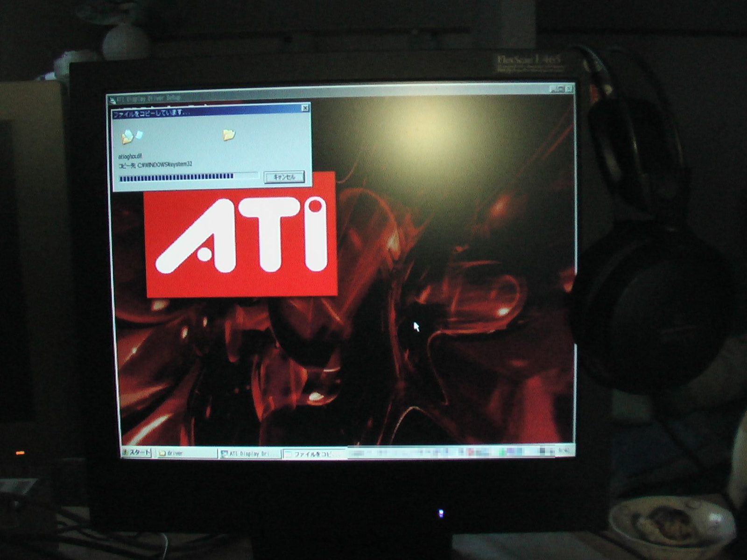Click the キャンセル cancel button
This screenshot has height=560, width=747.
tap(284, 177)
